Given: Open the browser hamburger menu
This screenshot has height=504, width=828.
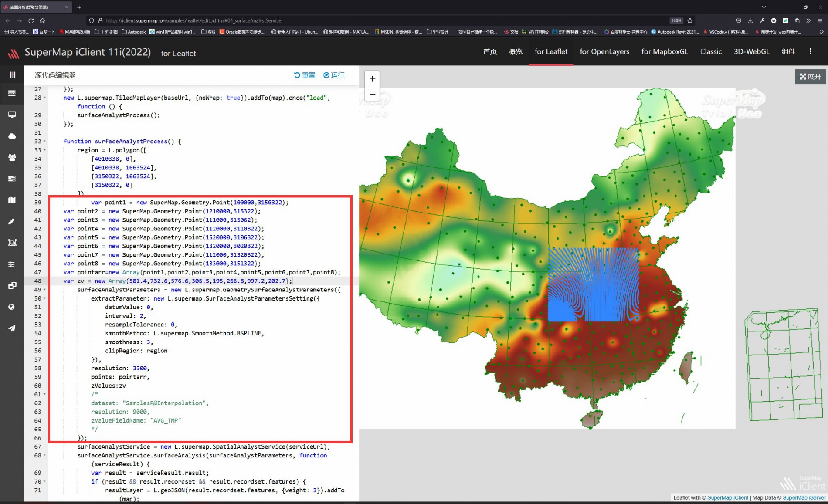Looking at the screenshot, I should [x=820, y=20].
